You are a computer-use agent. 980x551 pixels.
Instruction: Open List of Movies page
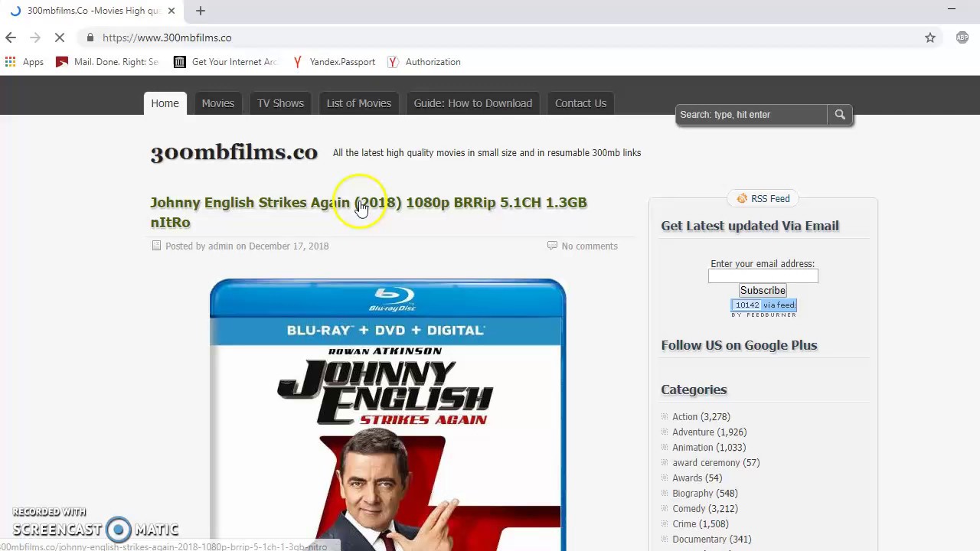tap(359, 103)
